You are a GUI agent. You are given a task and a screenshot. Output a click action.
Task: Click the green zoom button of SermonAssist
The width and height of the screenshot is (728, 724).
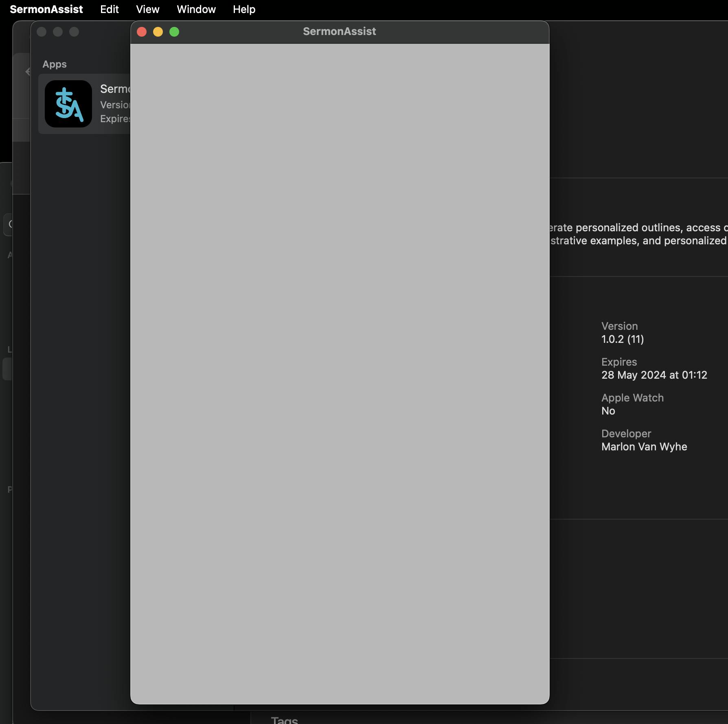pyautogui.click(x=174, y=32)
